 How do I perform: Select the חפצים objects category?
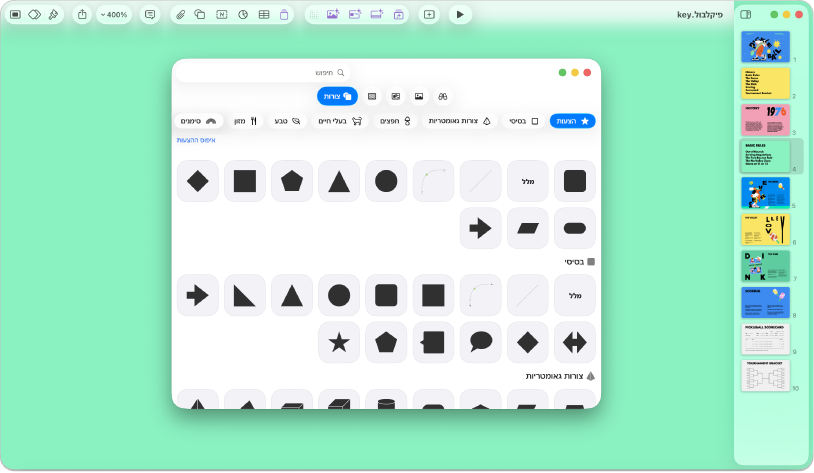[395, 121]
